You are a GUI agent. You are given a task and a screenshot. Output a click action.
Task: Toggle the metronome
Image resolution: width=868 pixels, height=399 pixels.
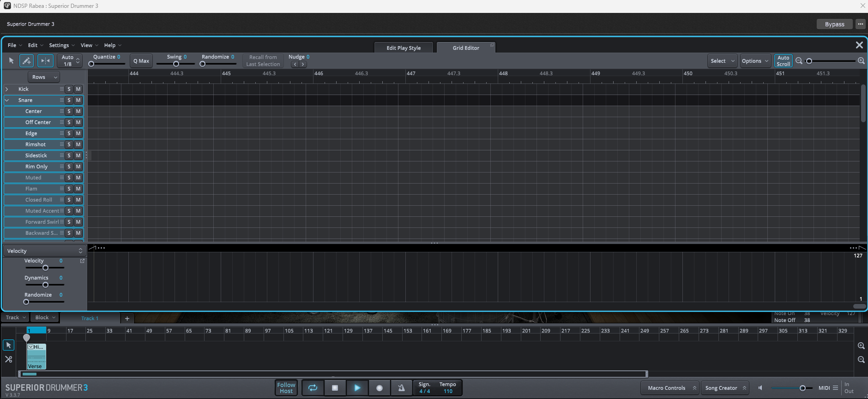click(x=401, y=388)
